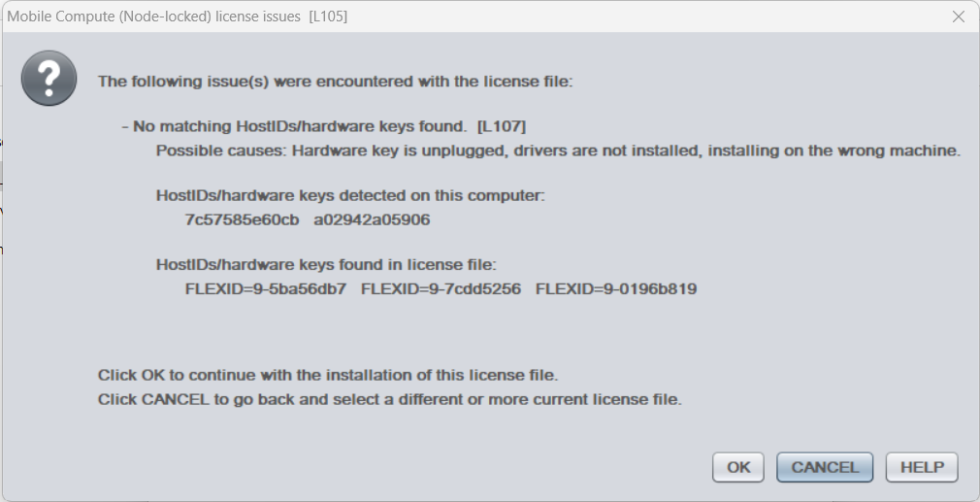980x502 pixels.
Task: Click the 'Click OK to continue' instruction line
Action: [328, 375]
